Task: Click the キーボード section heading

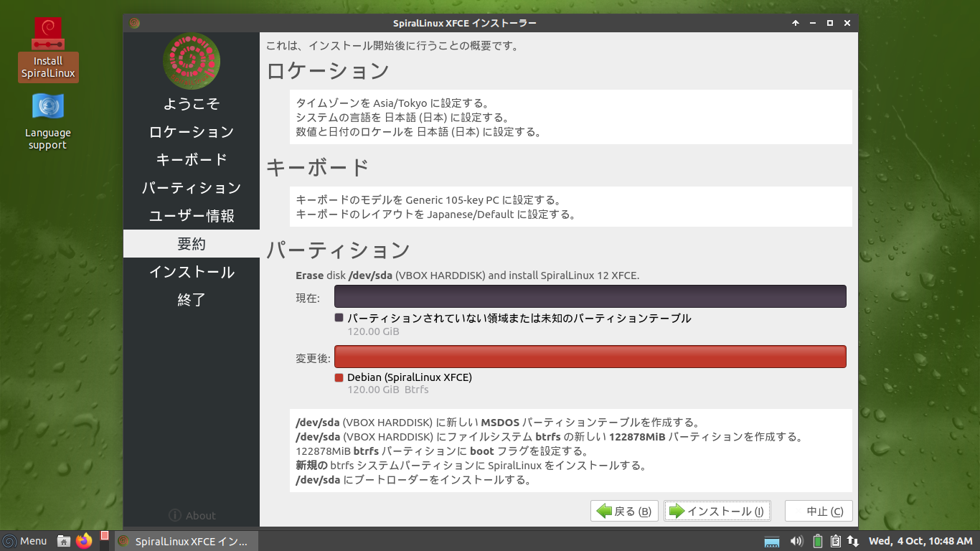Action: [317, 167]
